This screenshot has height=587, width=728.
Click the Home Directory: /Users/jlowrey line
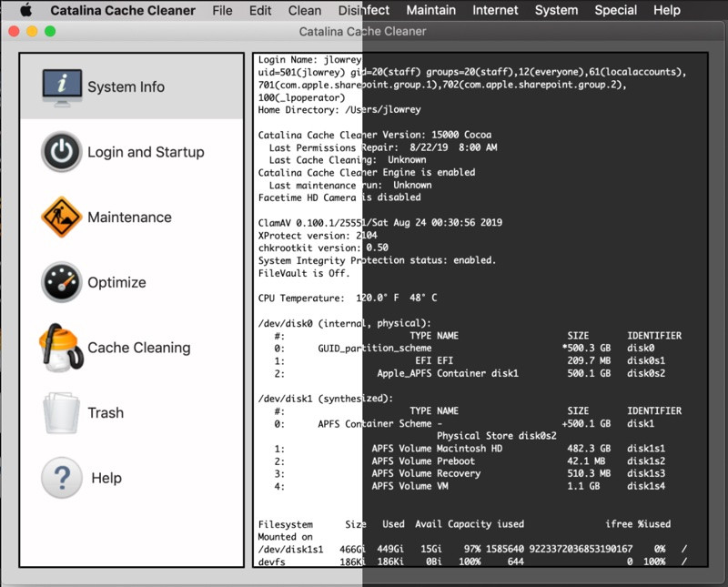339,109
